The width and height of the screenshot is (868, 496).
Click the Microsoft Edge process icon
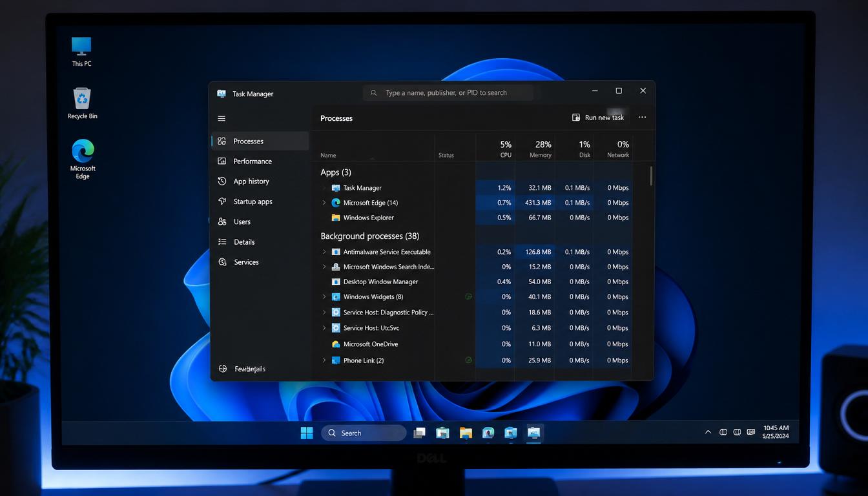tap(336, 203)
